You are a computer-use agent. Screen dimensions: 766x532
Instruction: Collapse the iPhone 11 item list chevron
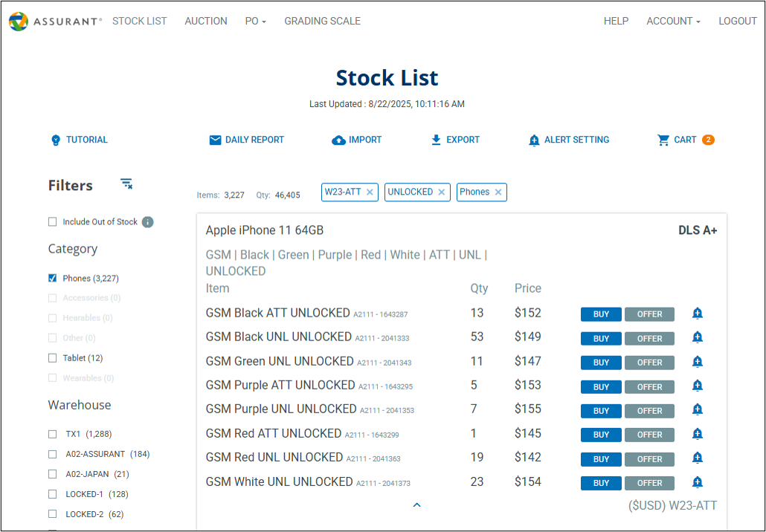click(416, 505)
